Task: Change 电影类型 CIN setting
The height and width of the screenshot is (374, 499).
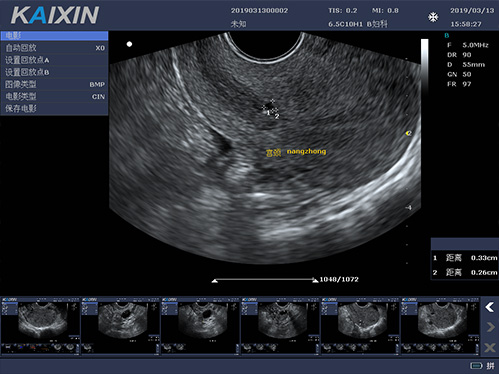Action: [x=54, y=96]
